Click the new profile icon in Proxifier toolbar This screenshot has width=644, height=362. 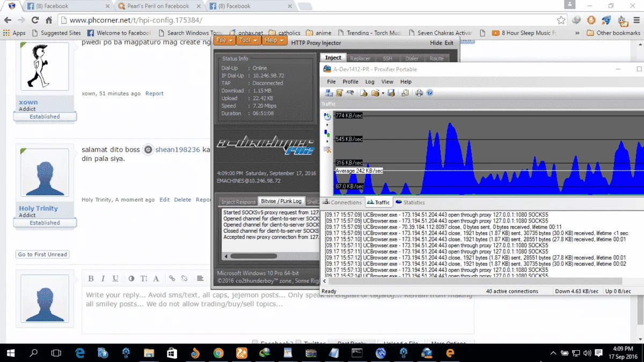coord(364,93)
